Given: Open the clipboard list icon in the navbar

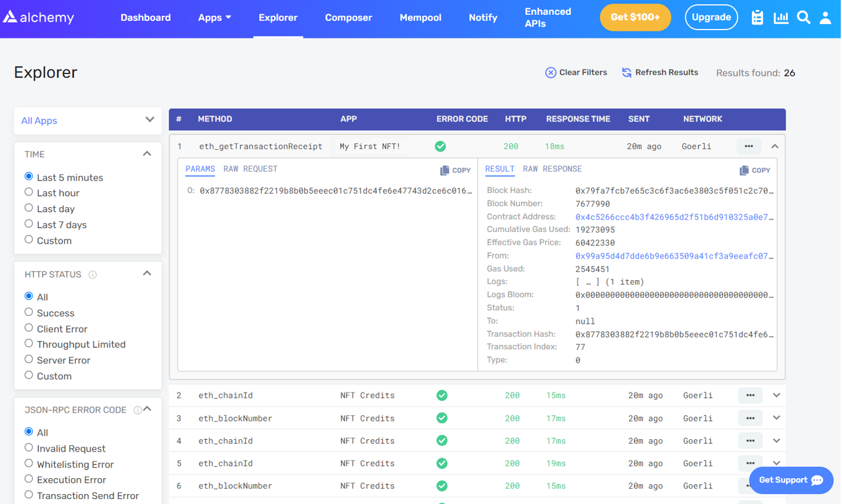Looking at the screenshot, I should [757, 17].
